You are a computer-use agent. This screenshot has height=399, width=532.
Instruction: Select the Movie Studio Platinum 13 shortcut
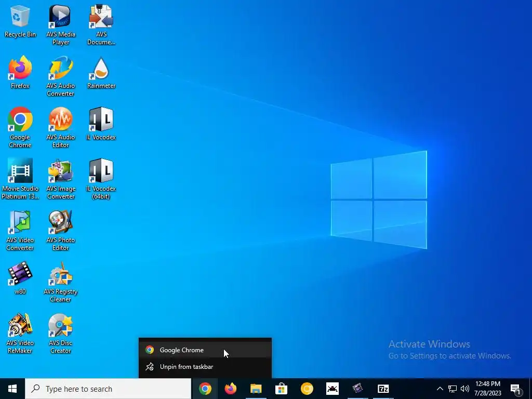tap(20, 179)
